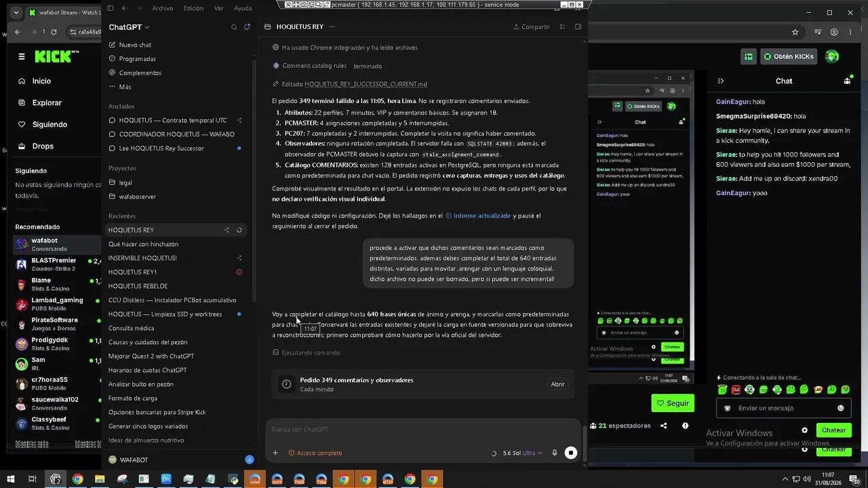Expand the ChatGPT model dropdown in sidebar

(x=129, y=27)
